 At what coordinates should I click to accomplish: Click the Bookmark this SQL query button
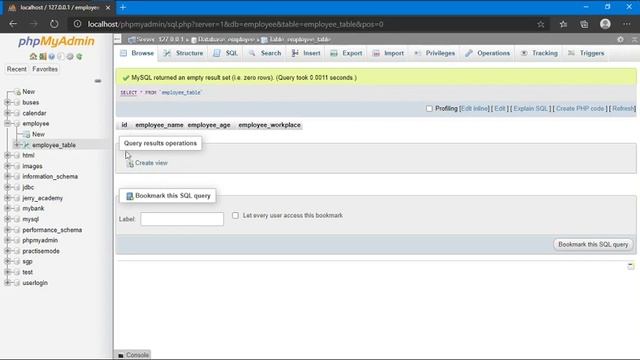[593, 244]
